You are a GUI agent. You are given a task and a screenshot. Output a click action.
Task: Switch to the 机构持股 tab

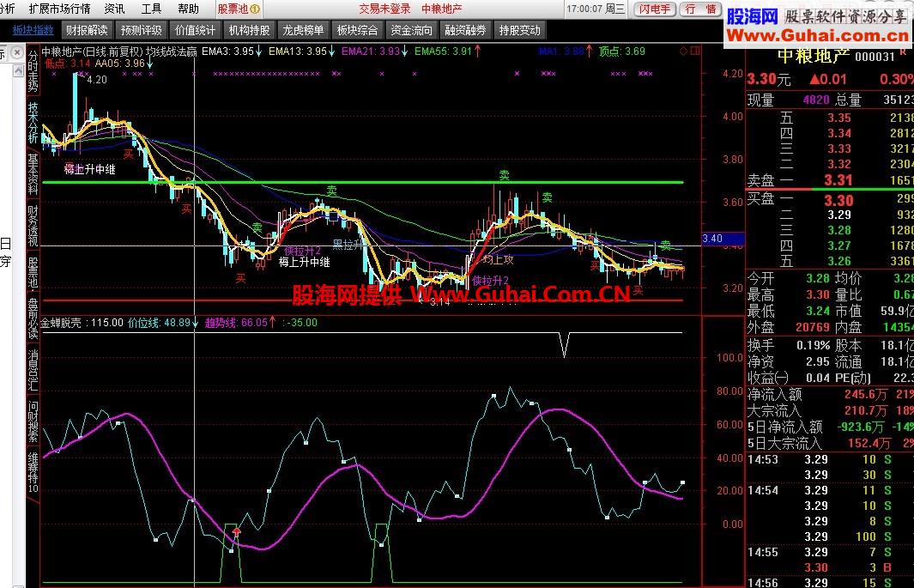(250, 30)
